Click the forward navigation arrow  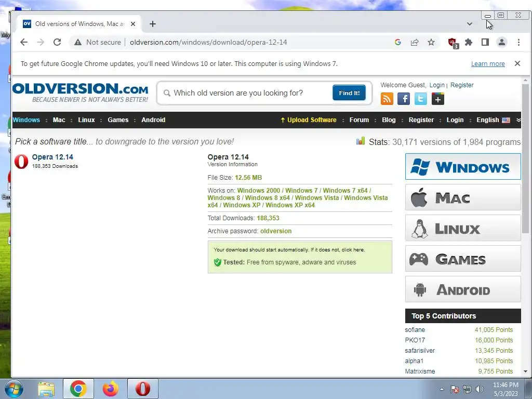coord(41,42)
